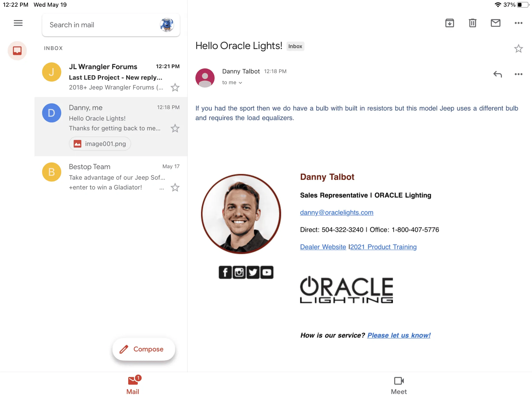This screenshot has width=532, height=399.
Task: Star the Bestop Team email
Action: pyautogui.click(x=175, y=188)
